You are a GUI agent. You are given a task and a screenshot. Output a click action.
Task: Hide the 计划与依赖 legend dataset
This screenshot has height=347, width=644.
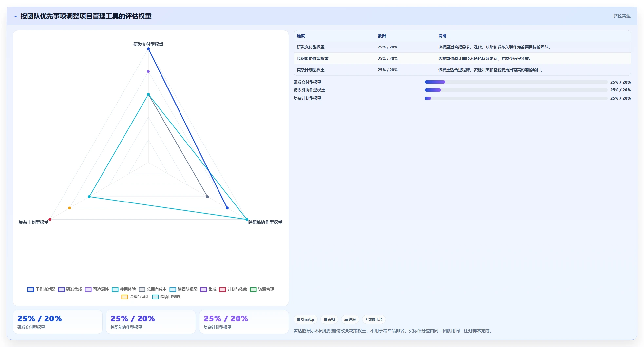pyautogui.click(x=233, y=289)
